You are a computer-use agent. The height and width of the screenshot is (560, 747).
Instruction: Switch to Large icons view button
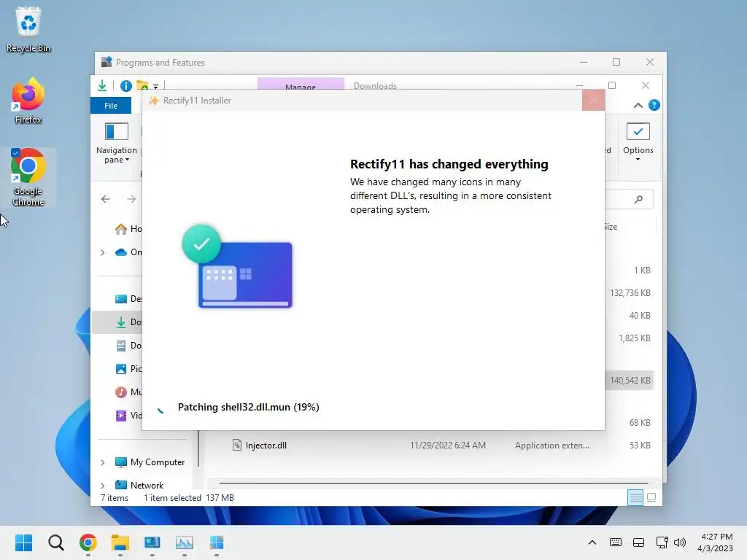coord(651,497)
